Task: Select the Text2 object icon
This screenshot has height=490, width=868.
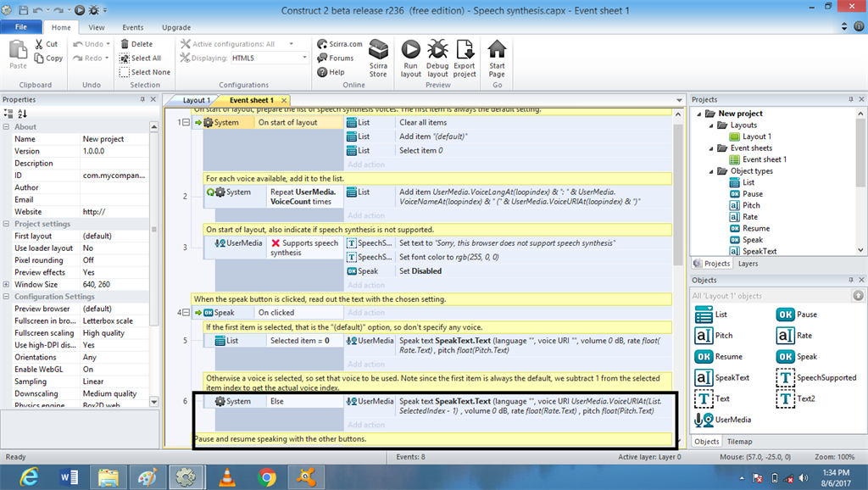Action: point(786,398)
